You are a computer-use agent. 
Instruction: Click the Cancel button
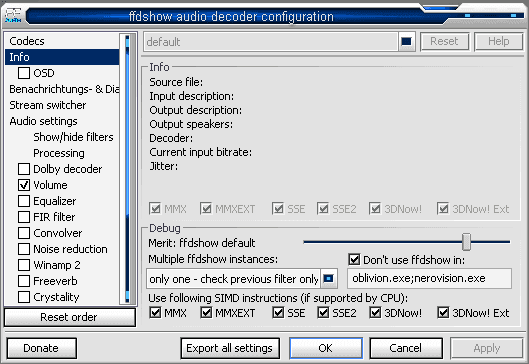(x=406, y=348)
